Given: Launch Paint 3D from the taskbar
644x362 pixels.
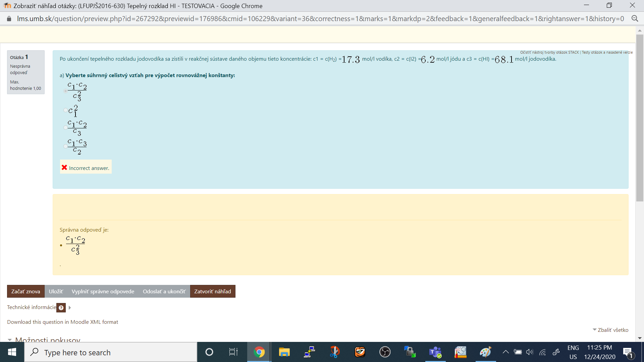Looking at the screenshot, I should pyautogui.click(x=486, y=352).
